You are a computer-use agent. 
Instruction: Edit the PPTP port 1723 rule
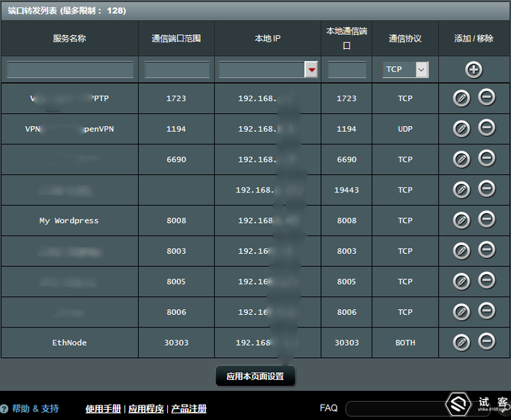(461, 98)
